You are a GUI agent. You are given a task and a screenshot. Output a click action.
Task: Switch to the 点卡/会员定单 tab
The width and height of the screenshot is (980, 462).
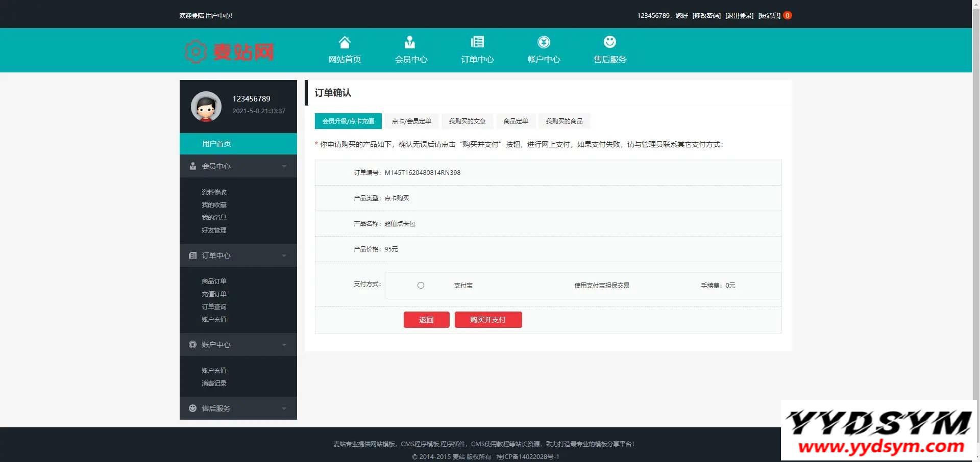(411, 121)
